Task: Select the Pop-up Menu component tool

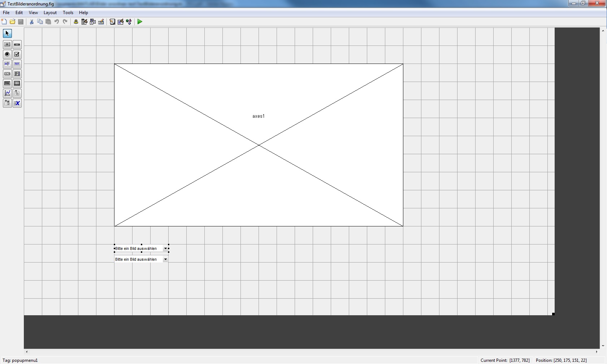Action: pyautogui.click(x=7, y=74)
